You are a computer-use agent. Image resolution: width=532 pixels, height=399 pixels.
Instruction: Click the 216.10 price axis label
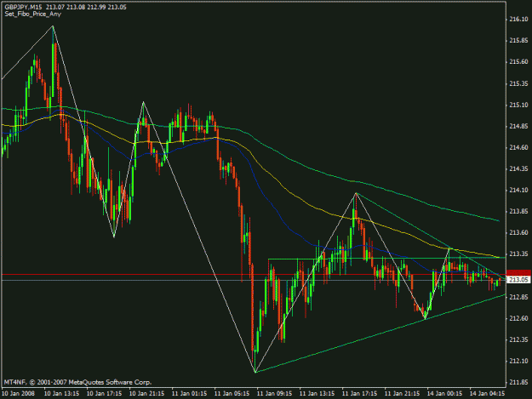click(518, 20)
